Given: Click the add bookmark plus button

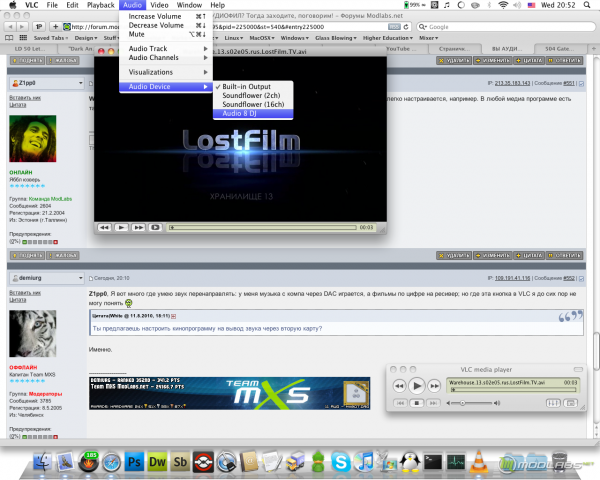Looking at the screenshot, I should point(55,27).
